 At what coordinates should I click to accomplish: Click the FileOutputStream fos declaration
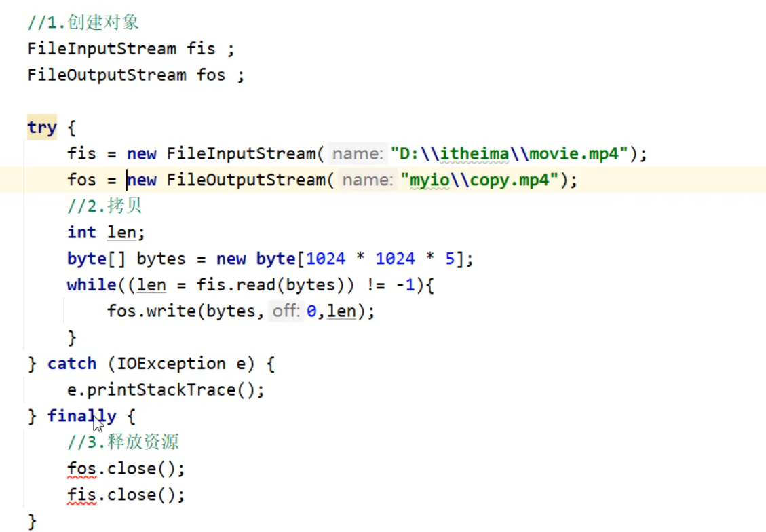click(135, 75)
